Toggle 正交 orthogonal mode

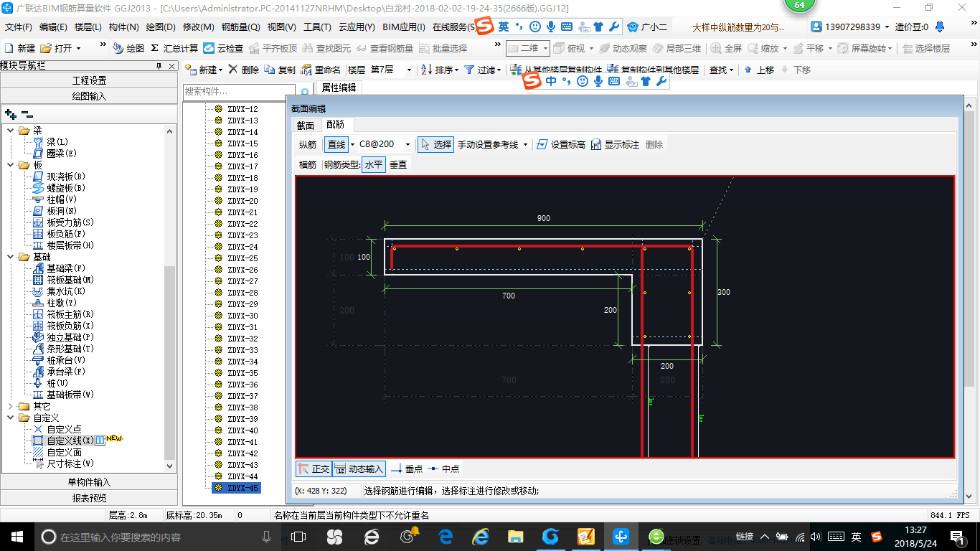[314, 468]
